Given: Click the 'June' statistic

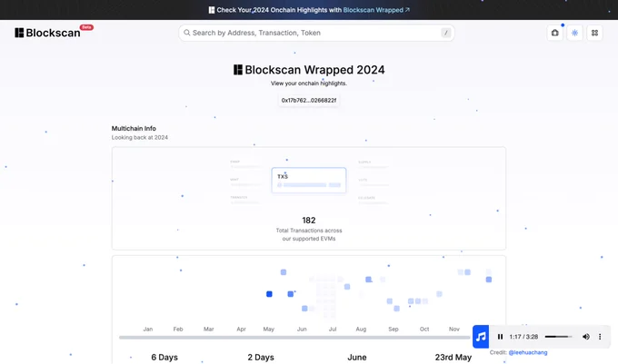Looking at the screenshot, I should (x=356, y=358).
